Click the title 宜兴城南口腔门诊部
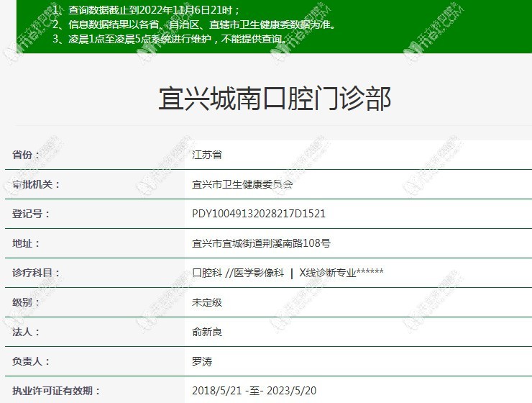 [275, 99]
